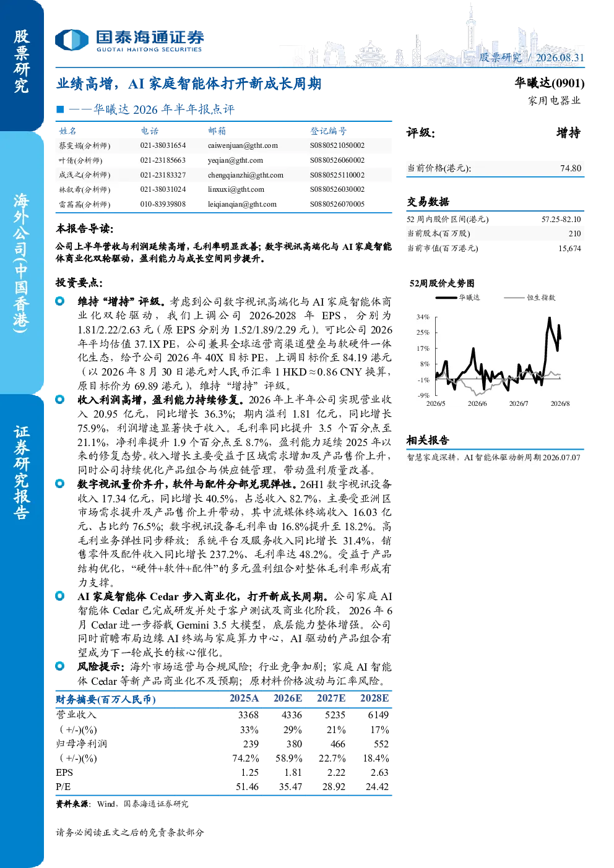Click the sidebar label 海外公司(中国香港)
This screenshot has height=868, width=614.
[22, 263]
